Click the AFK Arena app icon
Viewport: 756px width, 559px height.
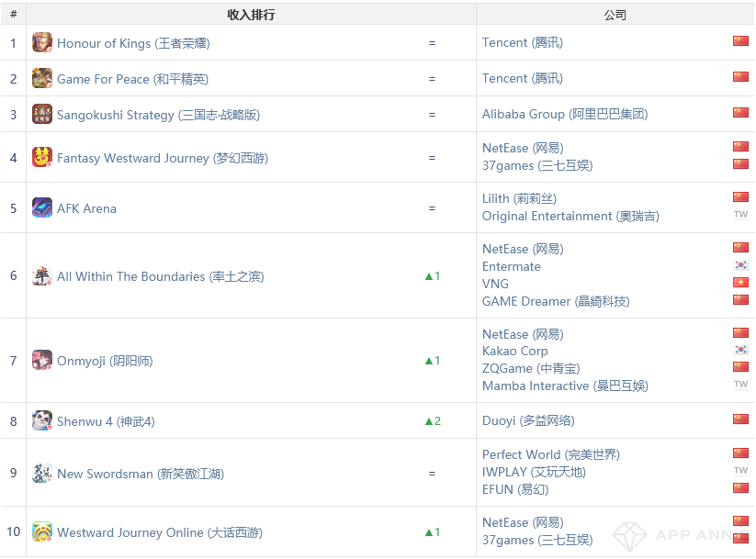(42, 208)
